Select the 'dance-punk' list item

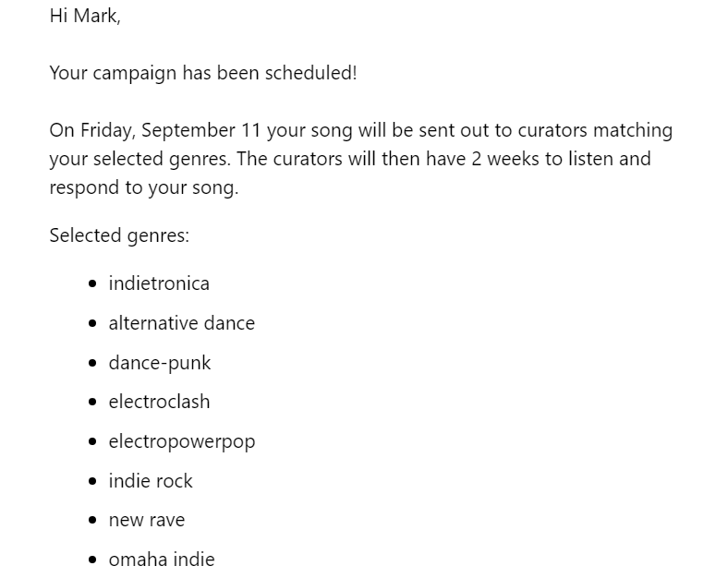tap(160, 363)
